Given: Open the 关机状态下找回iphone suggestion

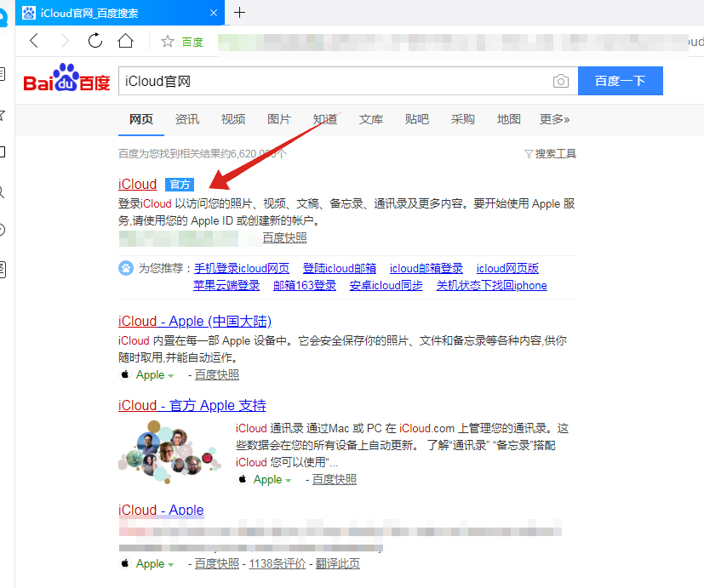Looking at the screenshot, I should pyautogui.click(x=492, y=285).
